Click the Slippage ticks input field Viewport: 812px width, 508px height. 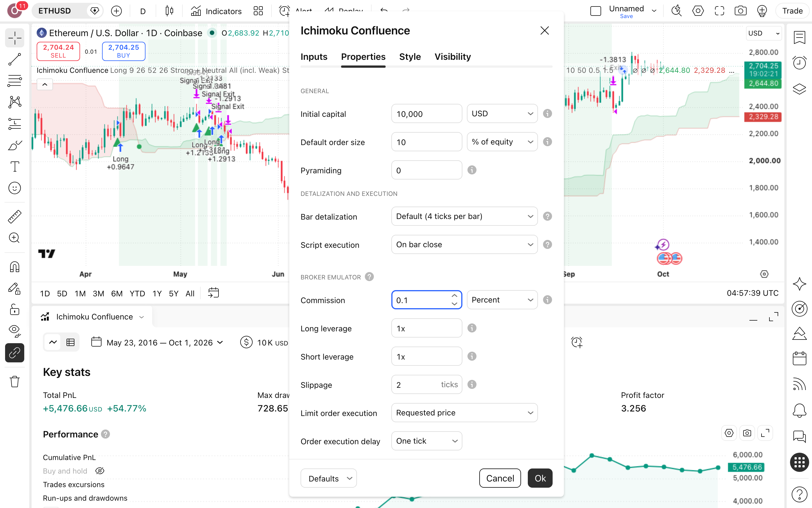click(x=427, y=384)
